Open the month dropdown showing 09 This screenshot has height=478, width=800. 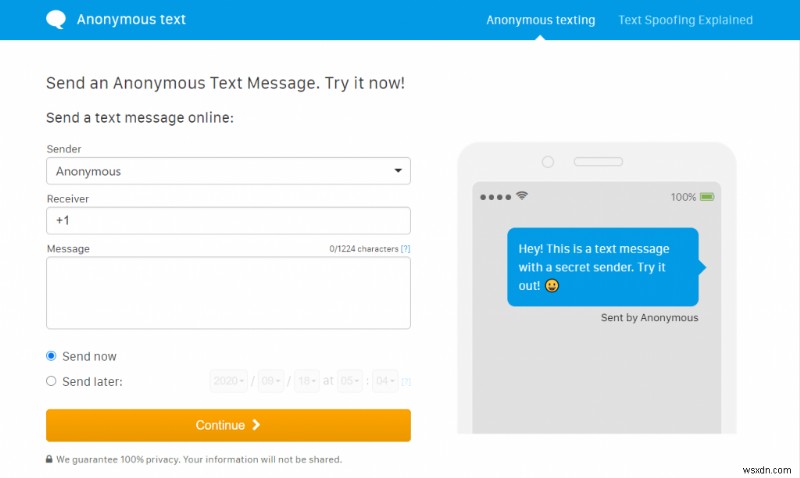(271, 381)
